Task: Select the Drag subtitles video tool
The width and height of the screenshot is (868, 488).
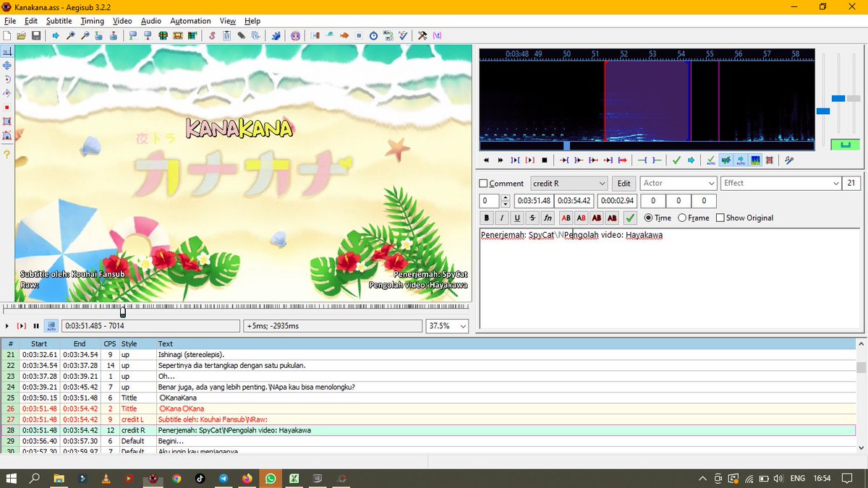Action: pos(7,65)
